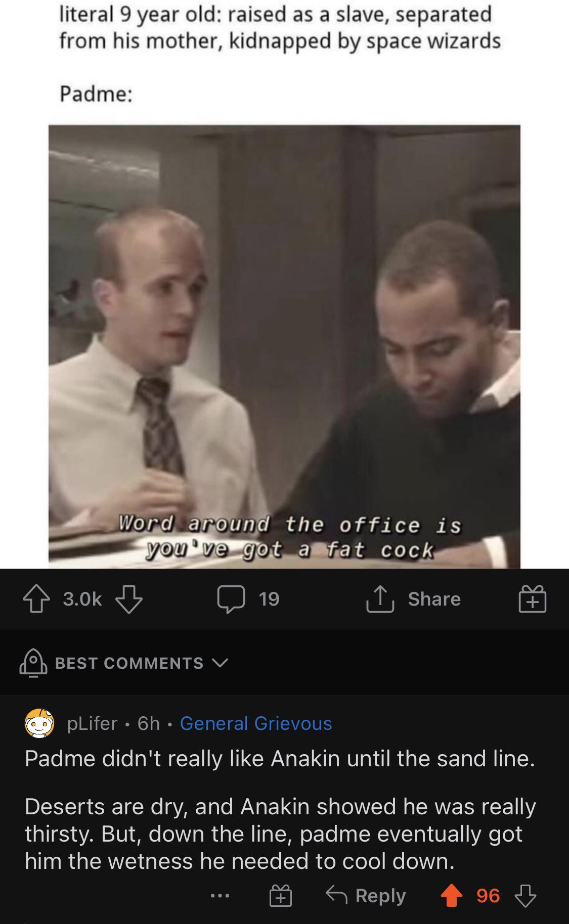Image resolution: width=569 pixels, height=924 pixels.
Task: Click the Reply text button
Action: click(380, 896)
